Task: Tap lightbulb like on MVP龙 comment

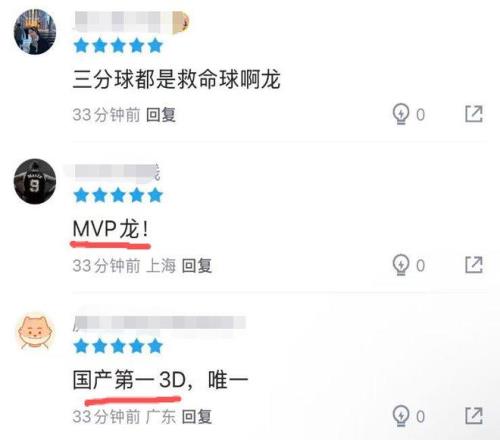Action: point(400,265)
